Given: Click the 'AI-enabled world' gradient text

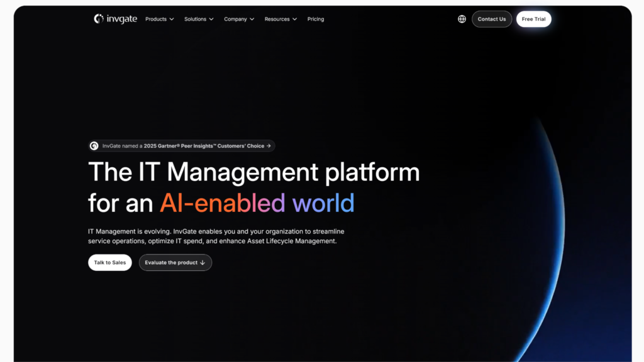Looking at the screenshot, I should (257, 203).
